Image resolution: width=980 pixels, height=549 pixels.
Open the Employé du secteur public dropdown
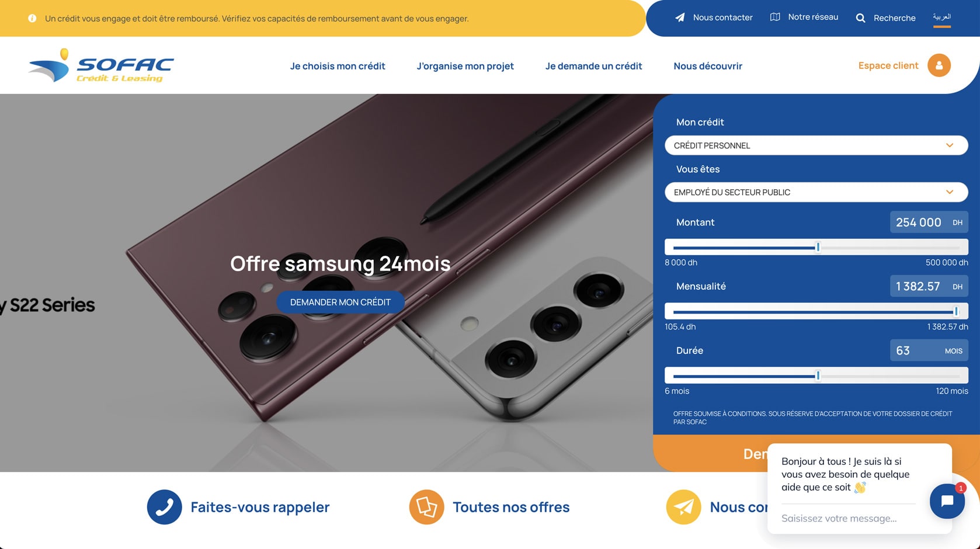816,192
